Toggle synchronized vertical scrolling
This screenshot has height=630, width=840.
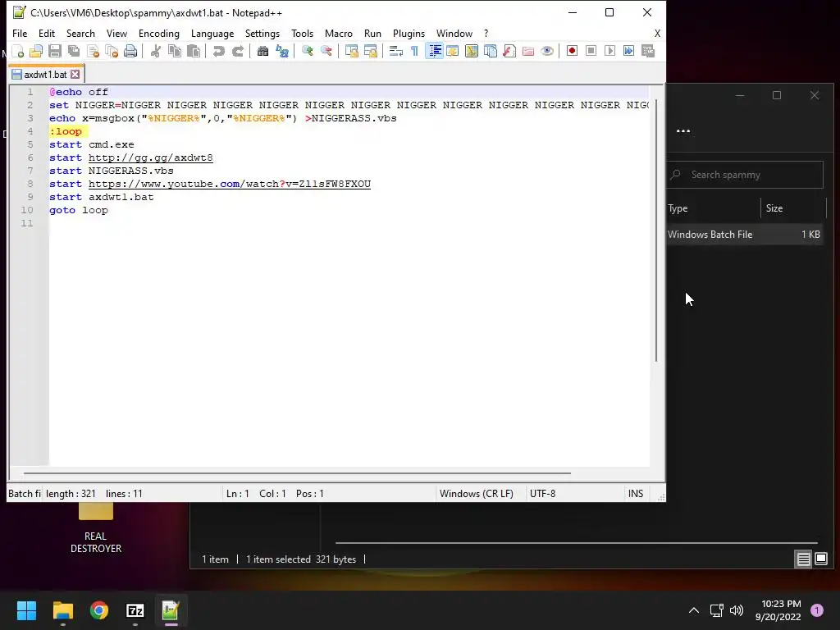click(351, 51)
